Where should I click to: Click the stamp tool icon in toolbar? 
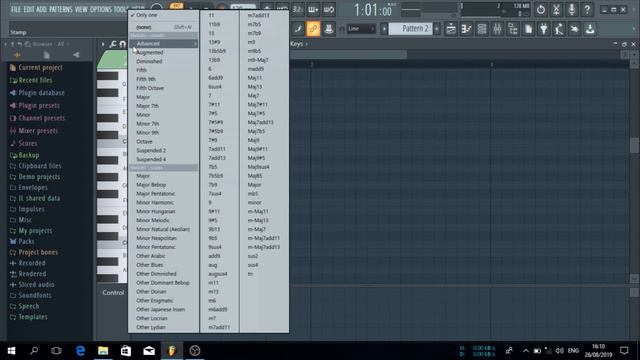(329, 29)
